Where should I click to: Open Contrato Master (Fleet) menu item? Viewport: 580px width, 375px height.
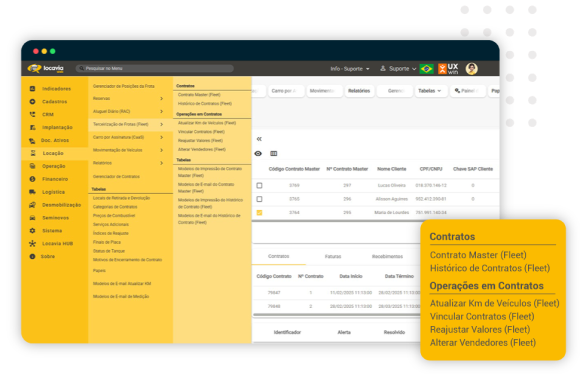199,95
